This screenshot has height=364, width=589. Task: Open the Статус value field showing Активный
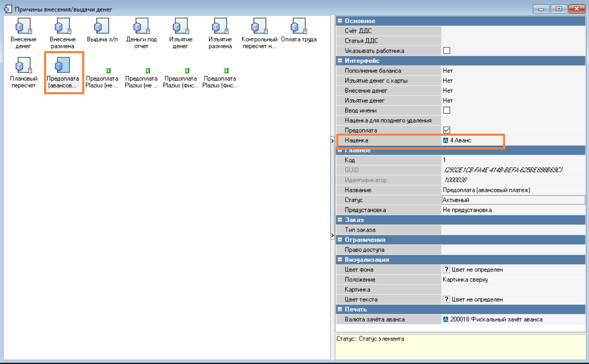click(x=513, y=200)
